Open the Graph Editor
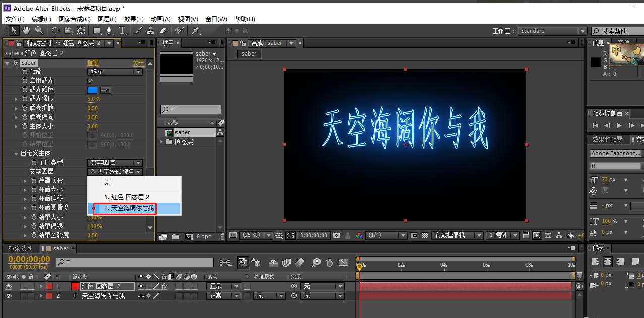 click(x=343, y=262)
